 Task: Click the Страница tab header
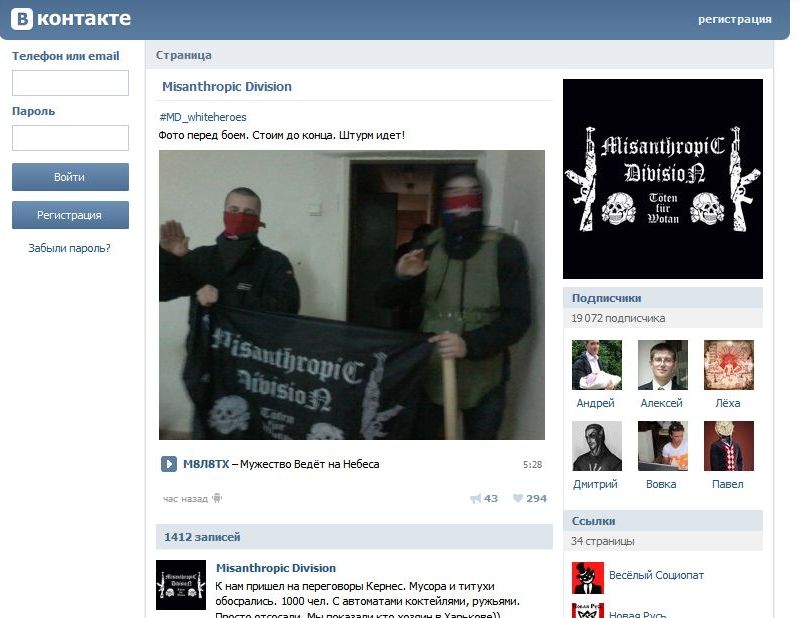coord(184,55)
